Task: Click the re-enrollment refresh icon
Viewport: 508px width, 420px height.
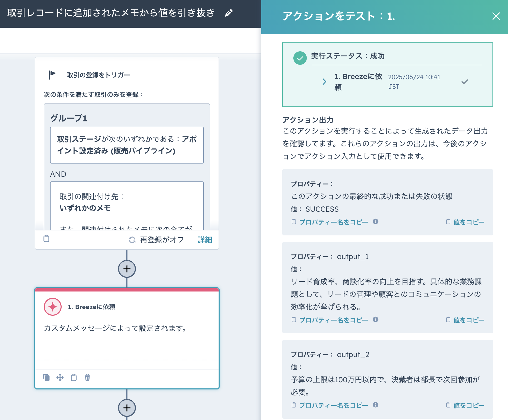Action: (x=132, y=240)
